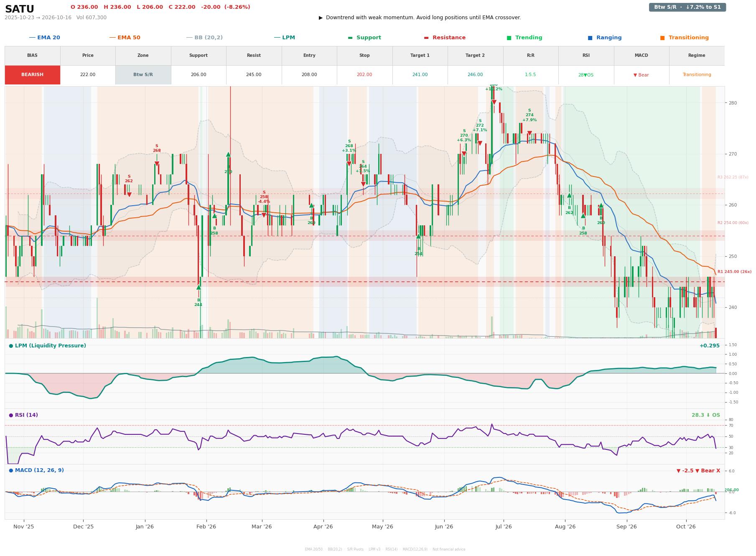Viewport: 756px width, 556px height.
Task: Click the Target 2 value 246.00
Action: pos(475,75)
